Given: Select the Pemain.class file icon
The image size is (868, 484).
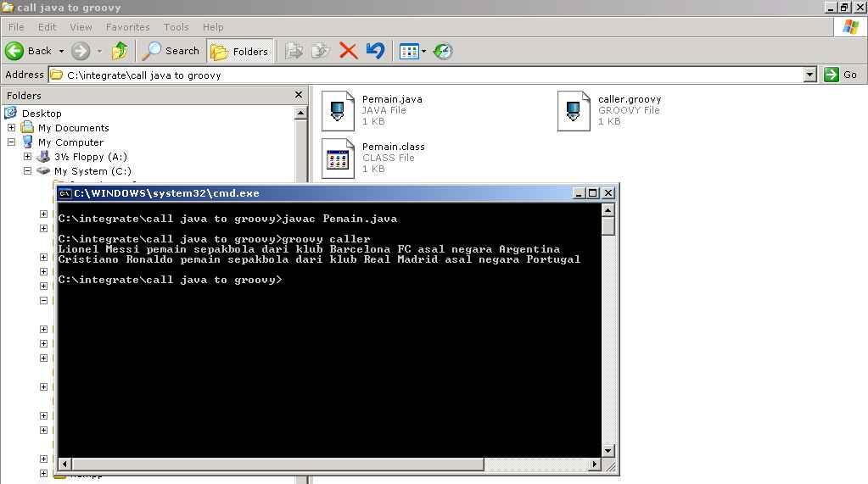Looking at the screenshot, I should pos(338,159).
